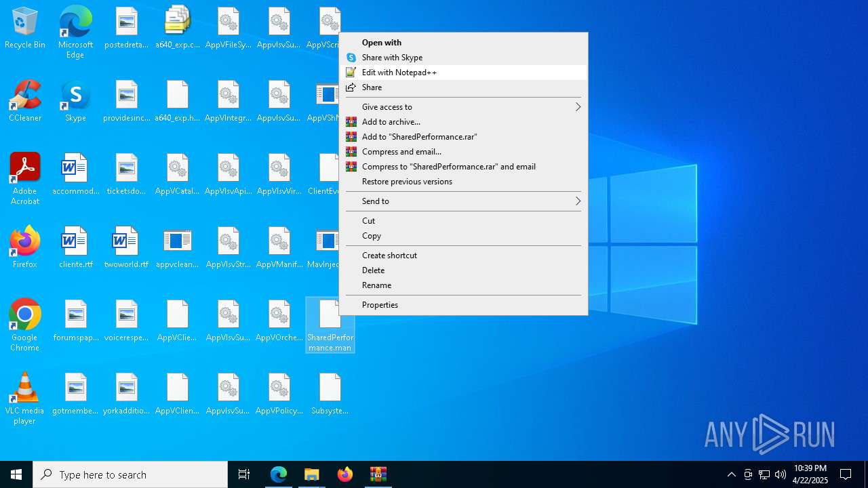Select the SharedPerformance.man file icon
The image size is (868, 488).
click(x=330, y=325)
